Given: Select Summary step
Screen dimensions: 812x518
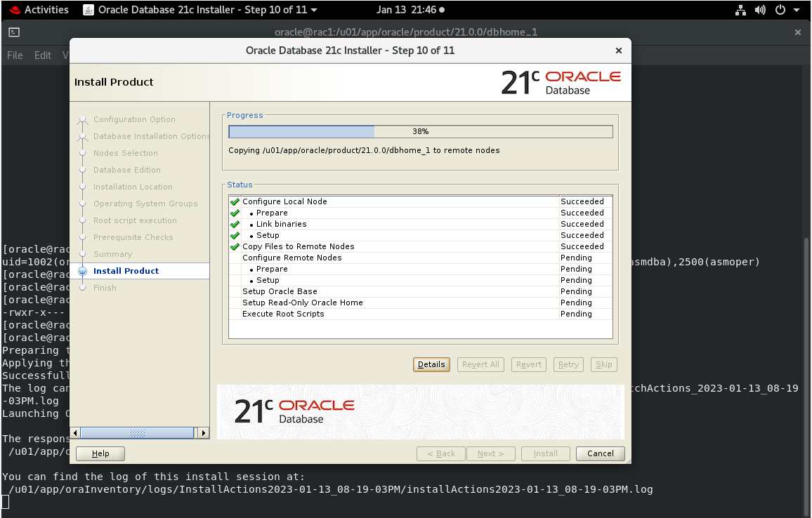Looking at the screenshot, I should [112, 254].
